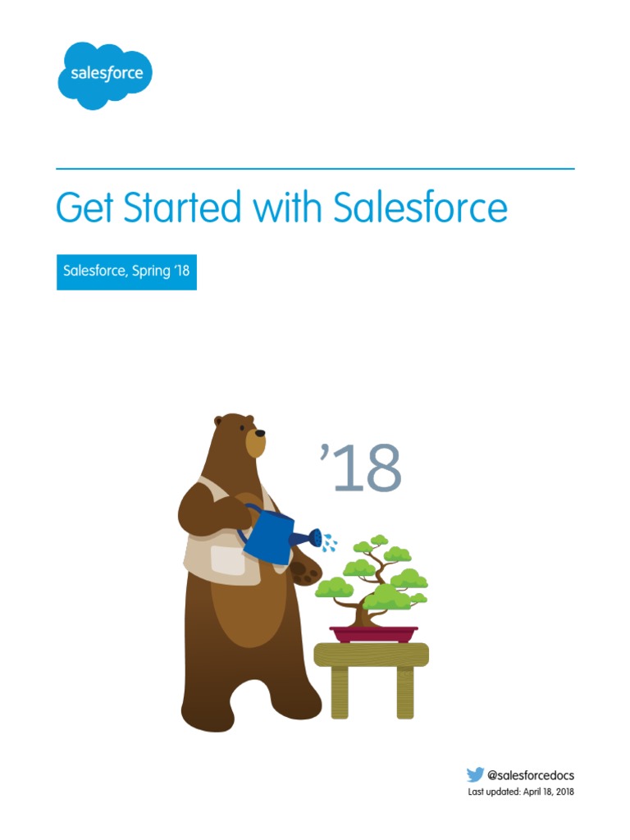The height and width of the screenshot is (840, 630).
Task: Click the water droplets from the can
Action: 327,541
